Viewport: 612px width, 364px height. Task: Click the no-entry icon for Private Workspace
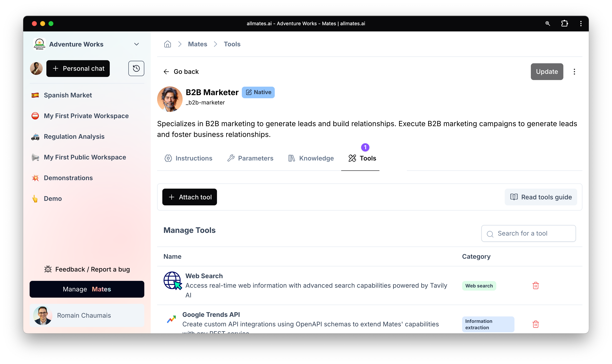(x=35, y=116)
